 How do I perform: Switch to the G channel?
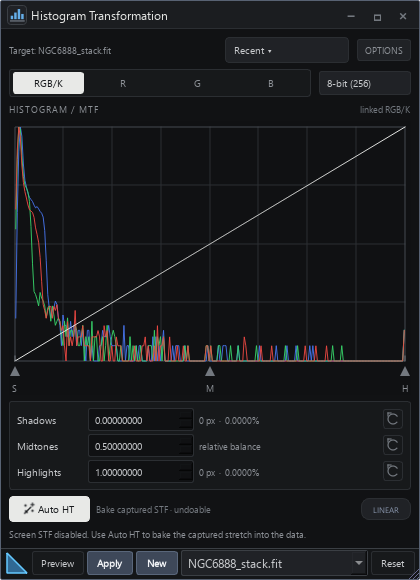coord(197,83)
